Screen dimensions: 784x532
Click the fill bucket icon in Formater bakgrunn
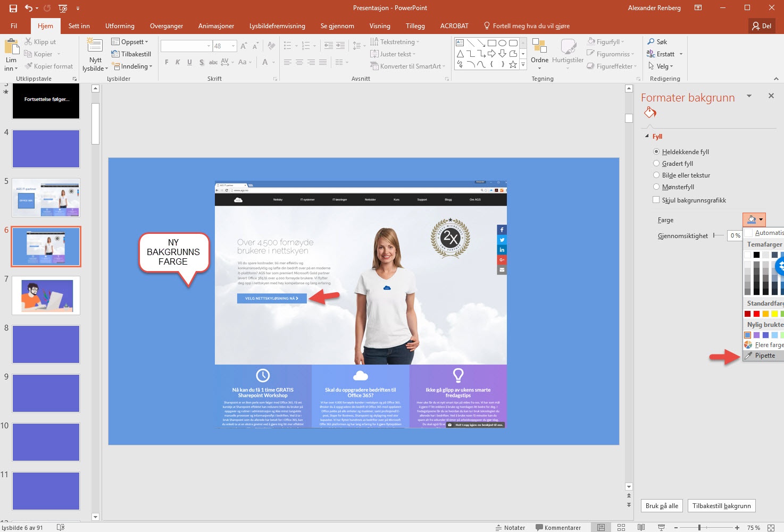(649, 113)
